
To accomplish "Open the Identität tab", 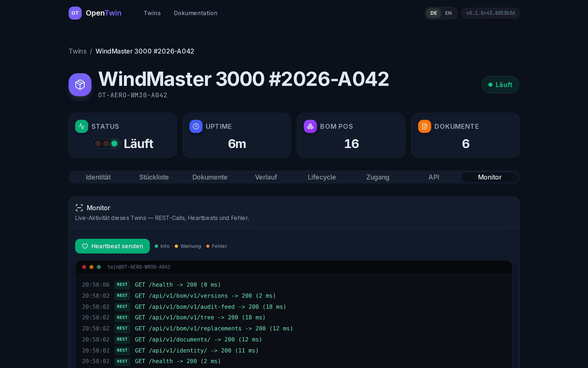I will (98, 177).
